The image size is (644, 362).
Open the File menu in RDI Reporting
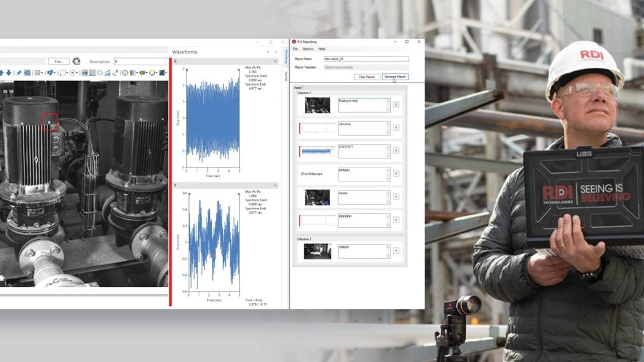[296, 49]
